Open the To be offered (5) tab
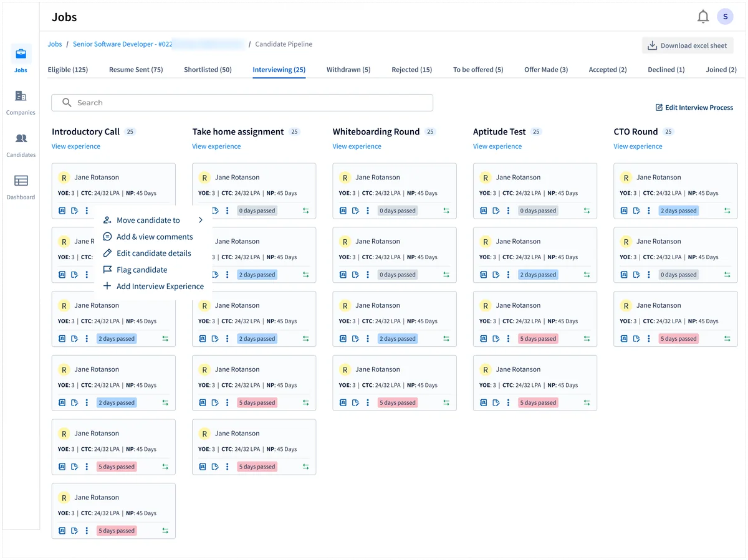 (478, 70)
